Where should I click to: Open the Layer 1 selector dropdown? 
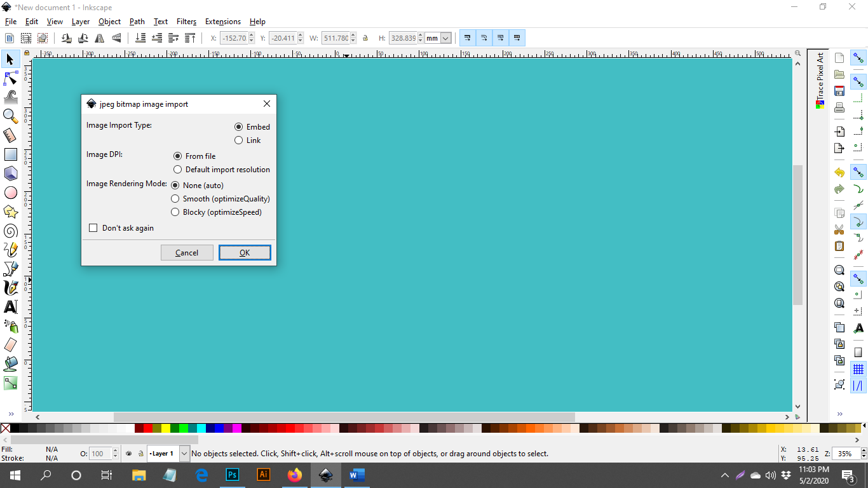(x=184, y=454)
